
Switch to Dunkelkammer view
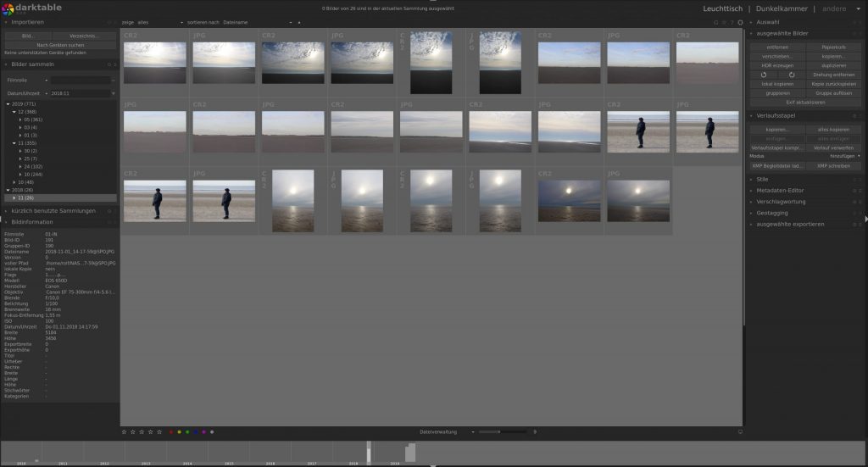pyautogui.click(x=782, y=8)
